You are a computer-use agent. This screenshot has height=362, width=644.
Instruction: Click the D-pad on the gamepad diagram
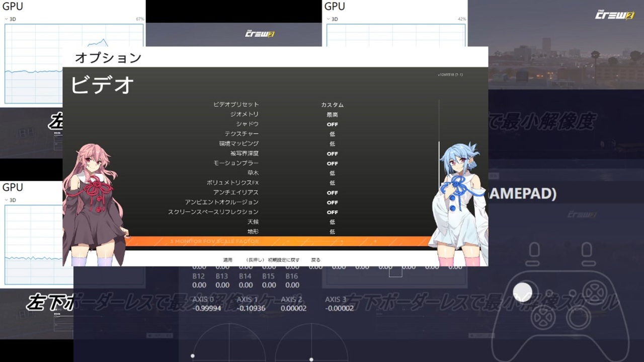(543, 318)
